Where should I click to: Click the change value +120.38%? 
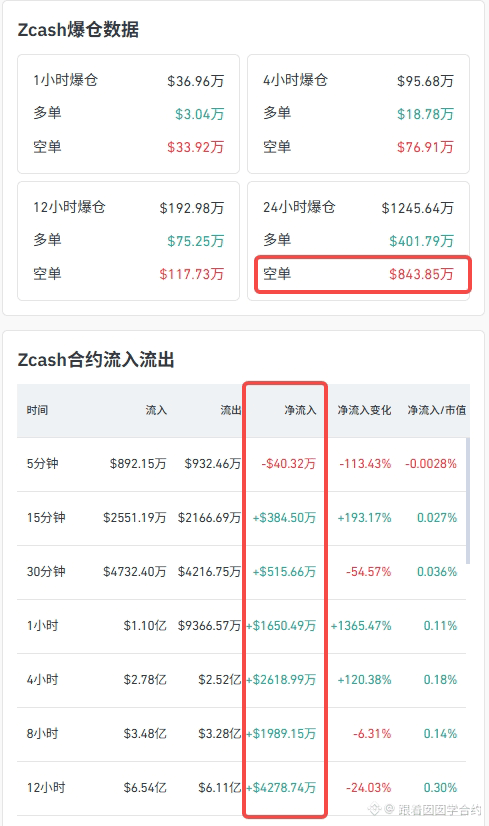pos(365,680)
